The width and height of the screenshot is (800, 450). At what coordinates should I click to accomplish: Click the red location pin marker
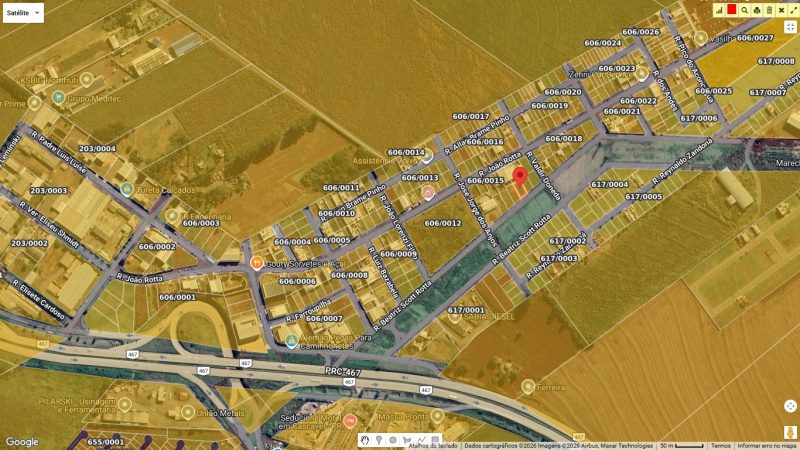(520, 177)
